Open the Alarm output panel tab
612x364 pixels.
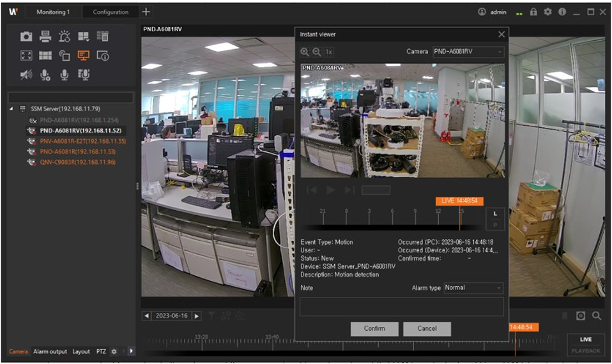point(50,352)
